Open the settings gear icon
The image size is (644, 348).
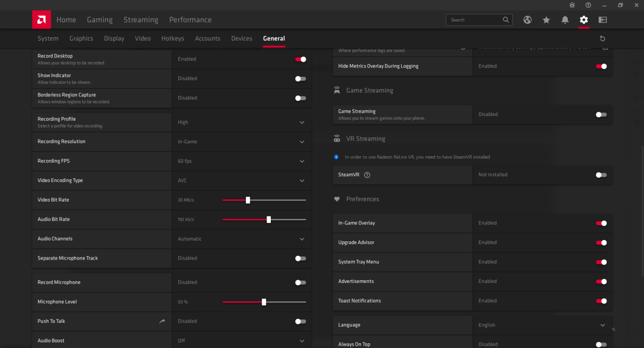click(584, 20)
